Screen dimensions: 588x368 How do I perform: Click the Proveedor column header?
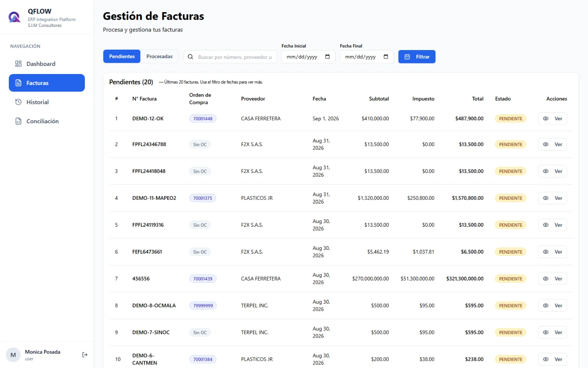tap(253, 99)
